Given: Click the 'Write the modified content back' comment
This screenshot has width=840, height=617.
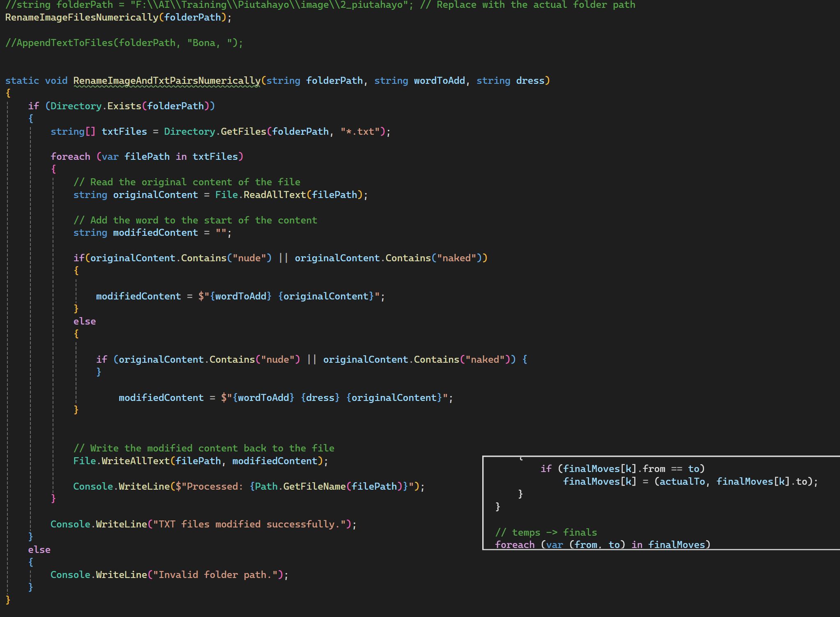Looking at the screenshot, I should pyautogui.click(x=204, y=448).
